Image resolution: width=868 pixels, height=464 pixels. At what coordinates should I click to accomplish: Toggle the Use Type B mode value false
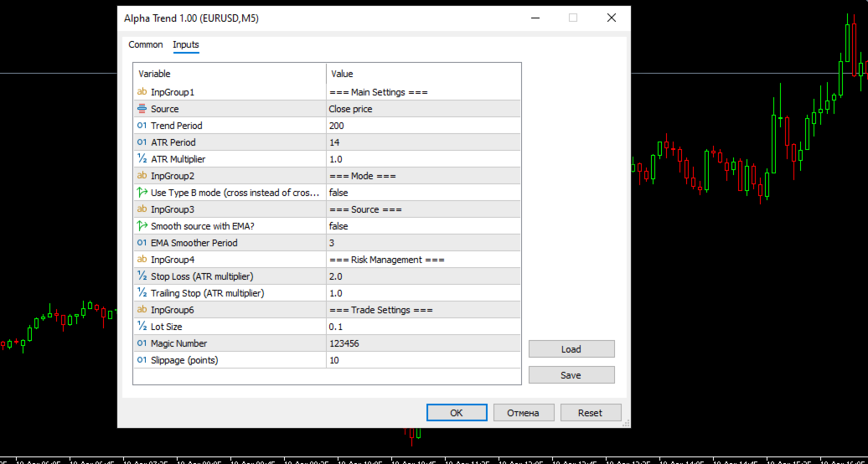click(423, 193)
